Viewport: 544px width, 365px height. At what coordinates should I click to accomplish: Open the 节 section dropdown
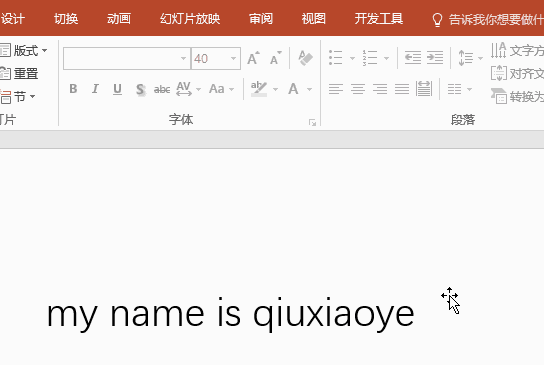[18, 96]
